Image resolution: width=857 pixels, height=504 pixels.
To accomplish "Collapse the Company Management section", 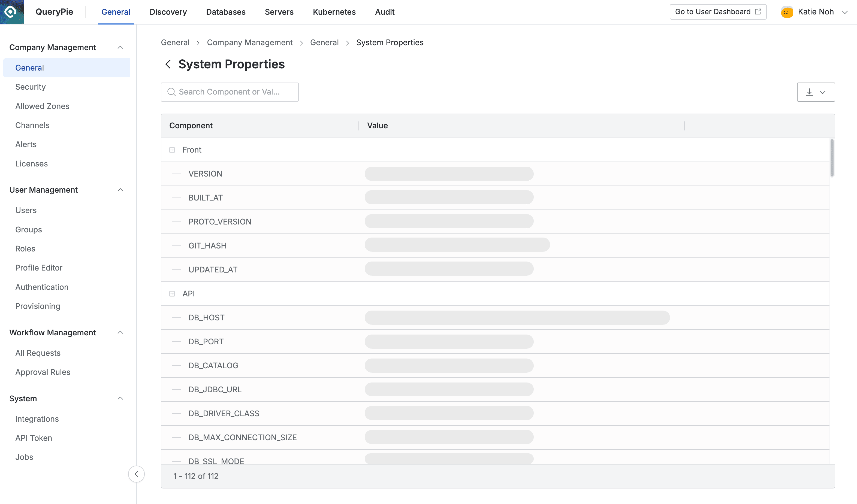I will [x=120, y=47].
